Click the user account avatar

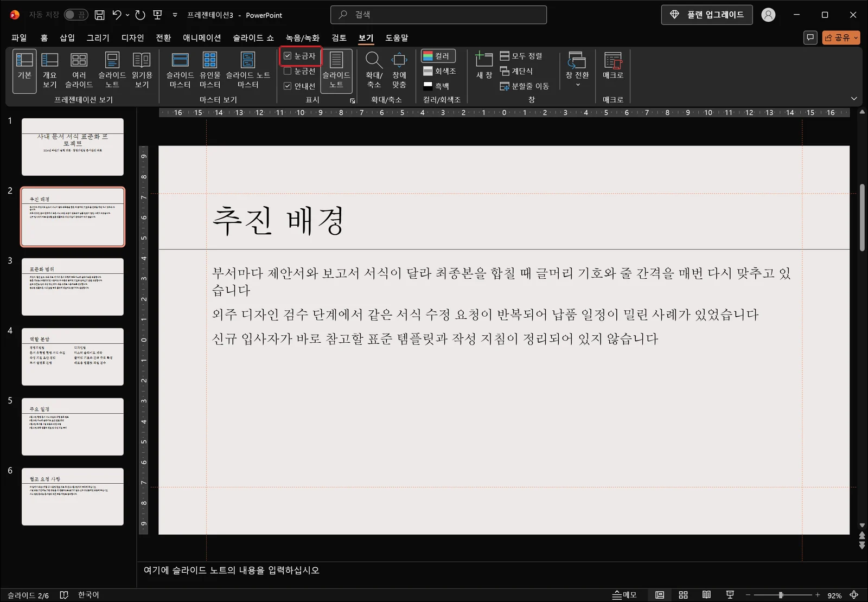click(768, 15)
